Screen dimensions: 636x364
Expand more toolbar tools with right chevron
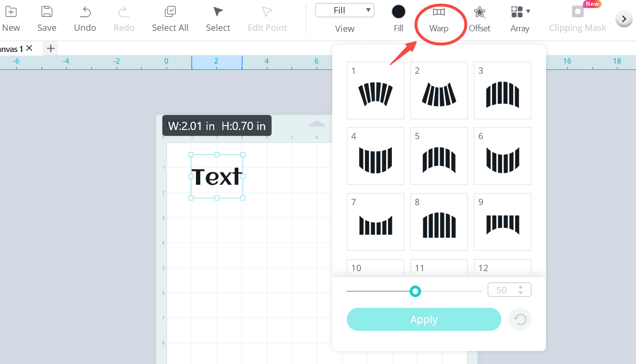624,19
